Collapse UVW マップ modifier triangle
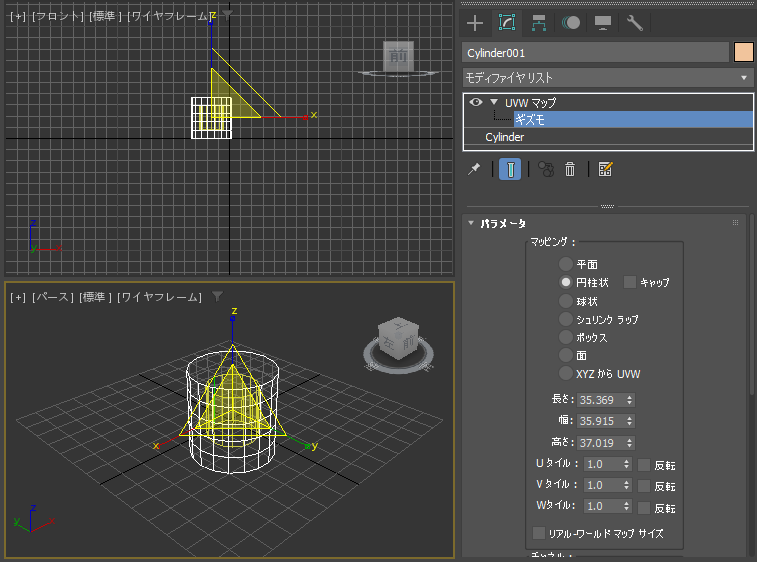The width and height of the screenshot is (757, 562). point(493,102)
